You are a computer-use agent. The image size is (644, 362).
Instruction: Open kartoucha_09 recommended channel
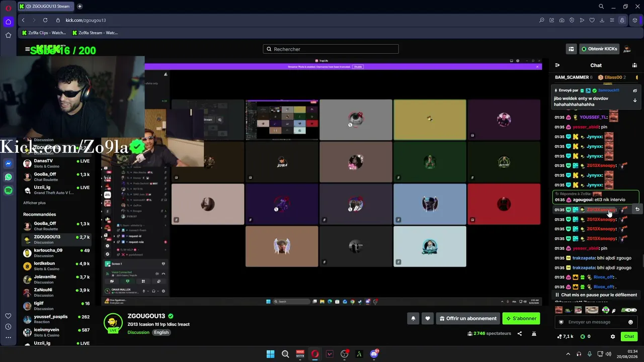point(56,252)
